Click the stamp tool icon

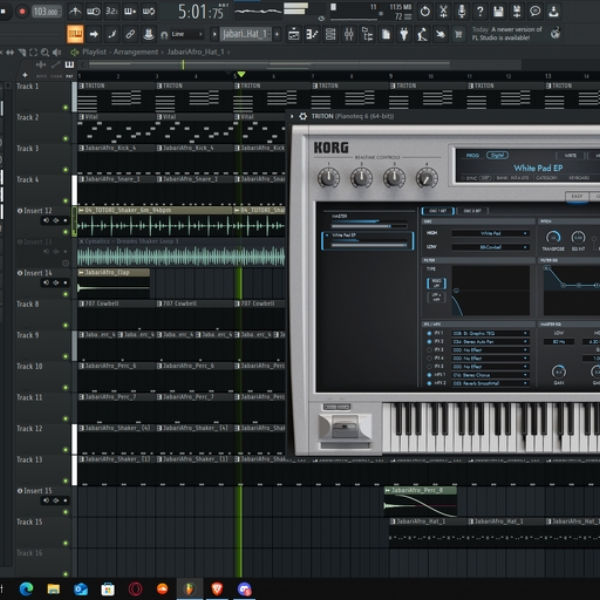tap(148, 34)
